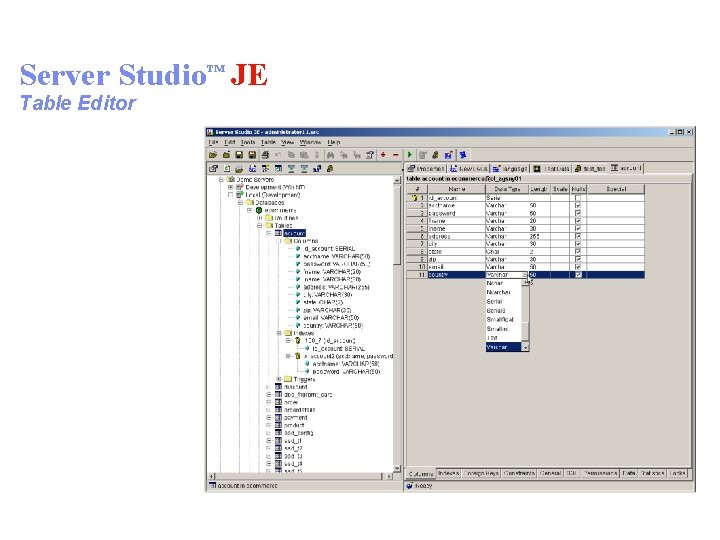Uncheck the Nulls box in row 2

pos(578,206)
